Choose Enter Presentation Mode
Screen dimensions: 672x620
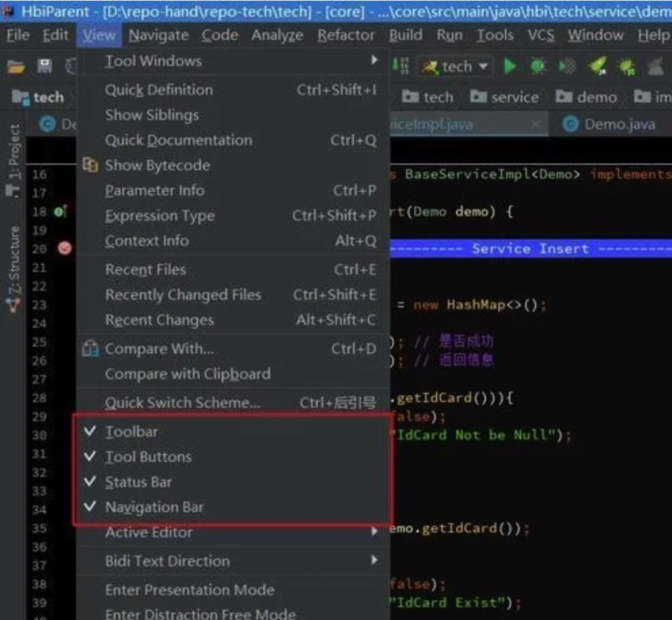[233, 590]
